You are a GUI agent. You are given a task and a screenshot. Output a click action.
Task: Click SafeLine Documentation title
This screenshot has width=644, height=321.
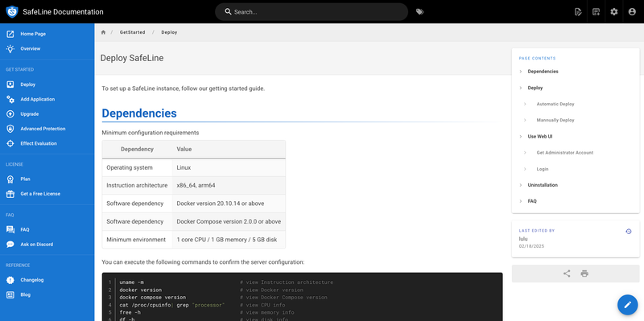pyautogui.click(x=64, y=12)
